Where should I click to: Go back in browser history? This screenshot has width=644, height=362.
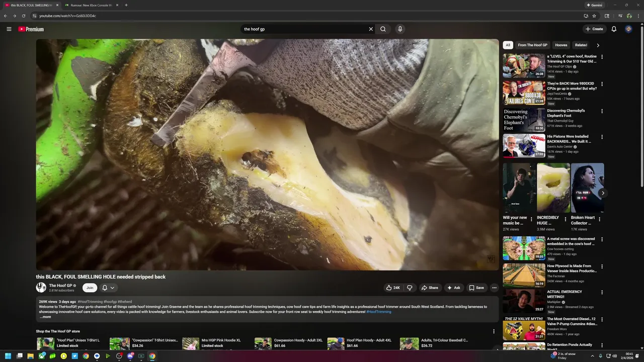pyautogui.click(x=6, y=16)
